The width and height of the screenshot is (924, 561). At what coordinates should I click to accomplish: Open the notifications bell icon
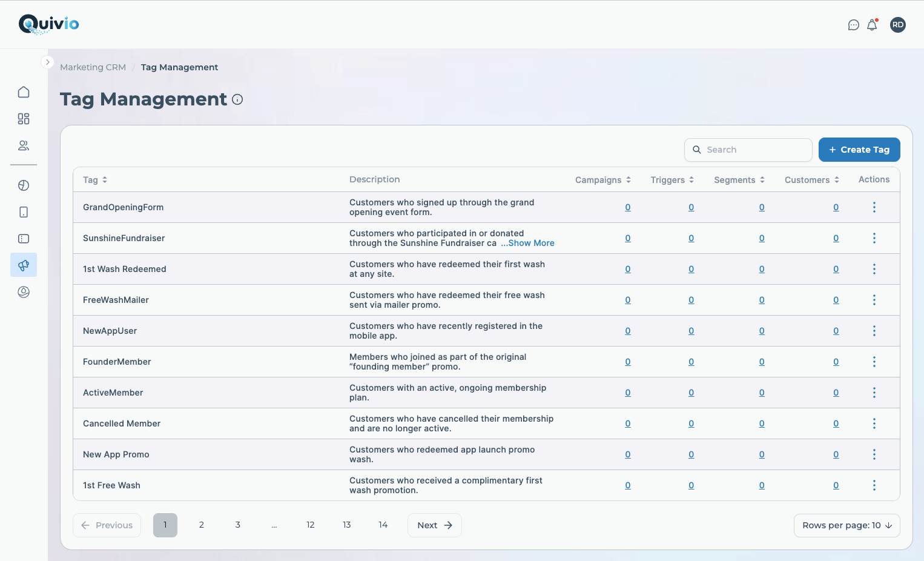point(872,25)
